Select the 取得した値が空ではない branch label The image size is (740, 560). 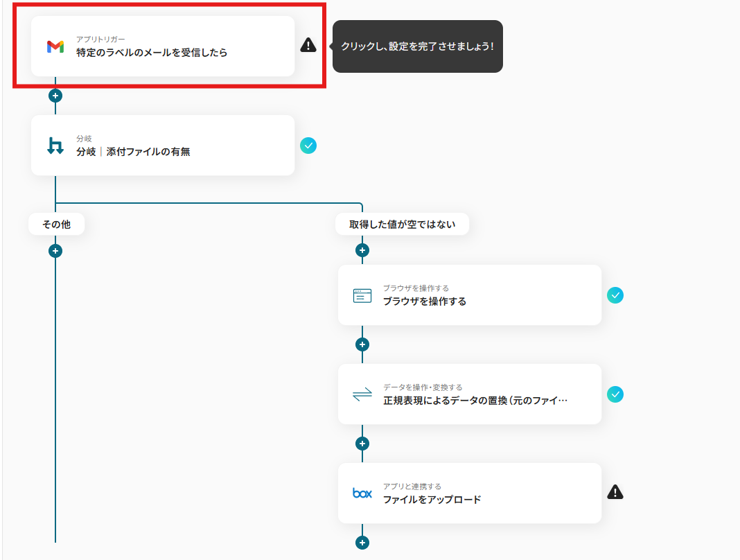coord(402,225)
